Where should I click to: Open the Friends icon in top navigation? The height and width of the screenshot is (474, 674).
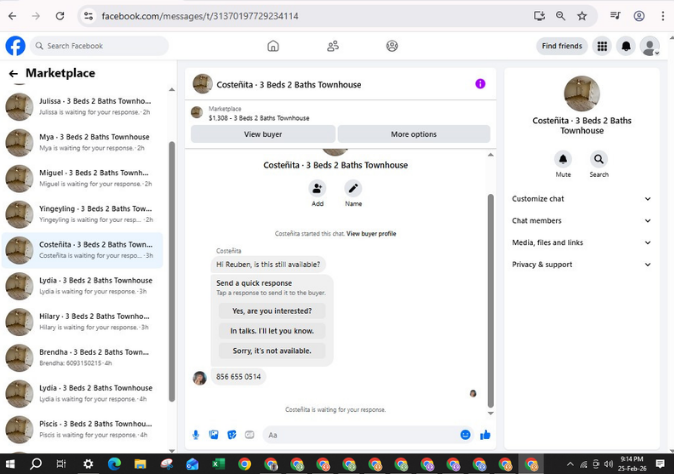click(333, 46)
